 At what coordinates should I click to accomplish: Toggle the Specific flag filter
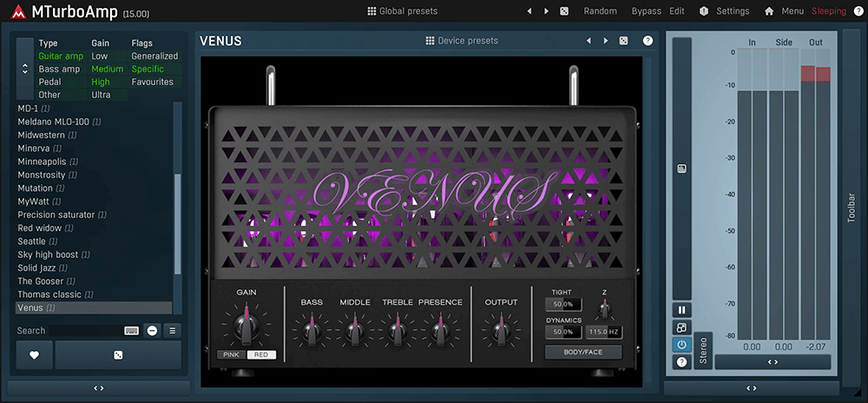coord(148,69)
